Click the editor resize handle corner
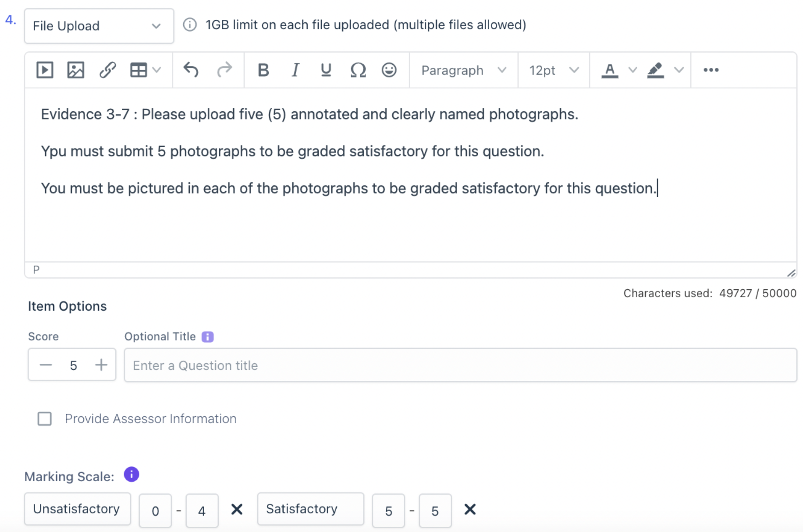803x532 pixels. click(x=791, y=273)
